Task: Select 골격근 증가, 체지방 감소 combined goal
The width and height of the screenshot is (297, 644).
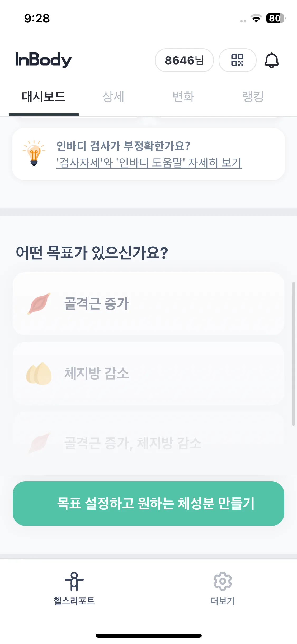Action: 148,443
